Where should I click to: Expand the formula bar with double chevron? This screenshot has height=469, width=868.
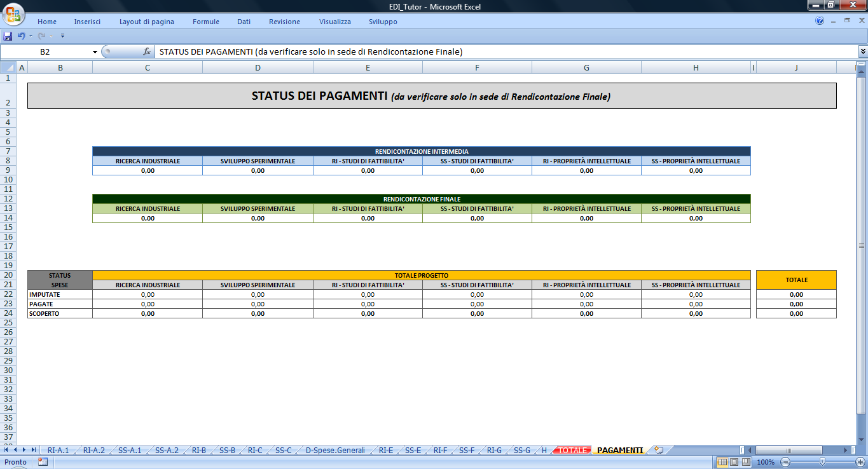(x=863, y=51)
